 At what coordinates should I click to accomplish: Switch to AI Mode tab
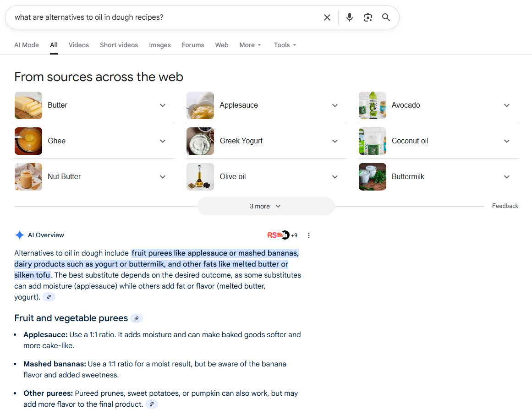pyautogui.click(x=27, y=45)
